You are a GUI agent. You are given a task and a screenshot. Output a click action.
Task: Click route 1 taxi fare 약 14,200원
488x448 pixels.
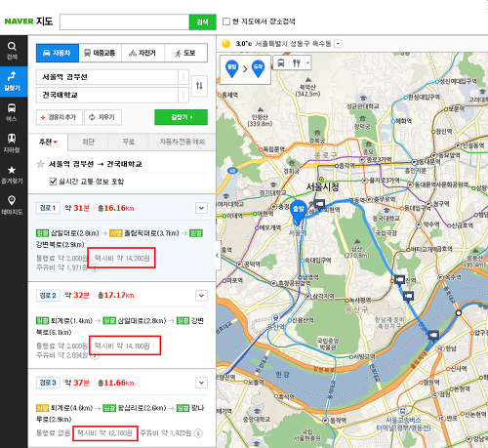(122, 259)
